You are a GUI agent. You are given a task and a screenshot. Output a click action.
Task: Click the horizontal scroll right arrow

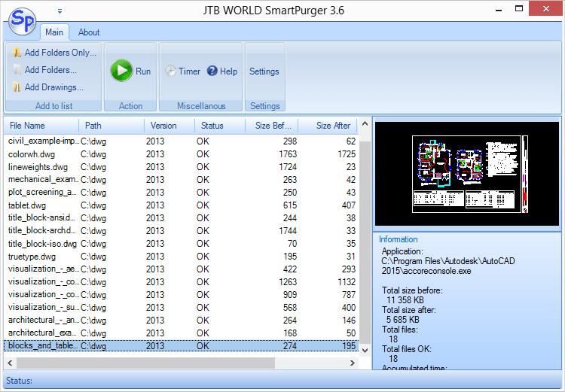[353, 363]
